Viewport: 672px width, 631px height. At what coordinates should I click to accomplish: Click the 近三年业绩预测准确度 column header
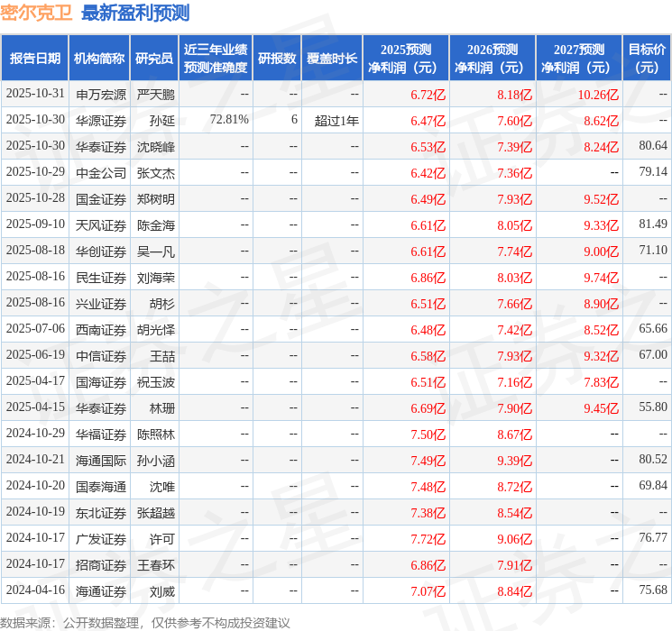(216, 58)
